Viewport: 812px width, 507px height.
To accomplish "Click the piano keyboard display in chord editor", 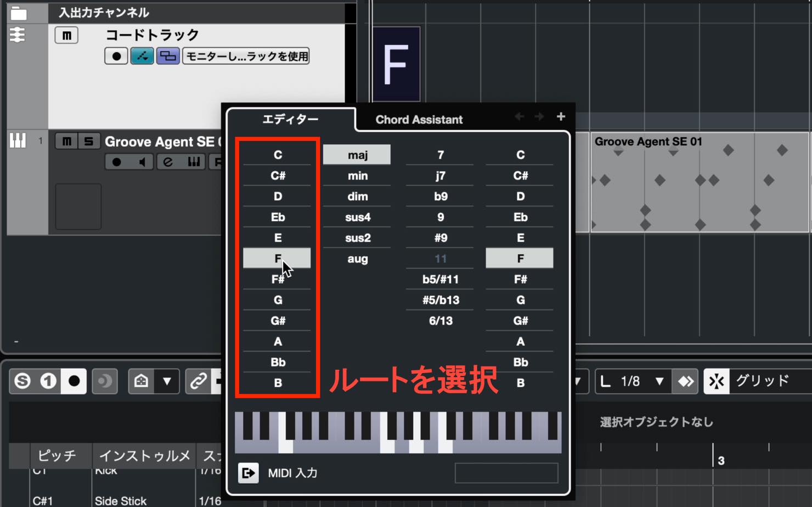I will click(x=398, y=432).
